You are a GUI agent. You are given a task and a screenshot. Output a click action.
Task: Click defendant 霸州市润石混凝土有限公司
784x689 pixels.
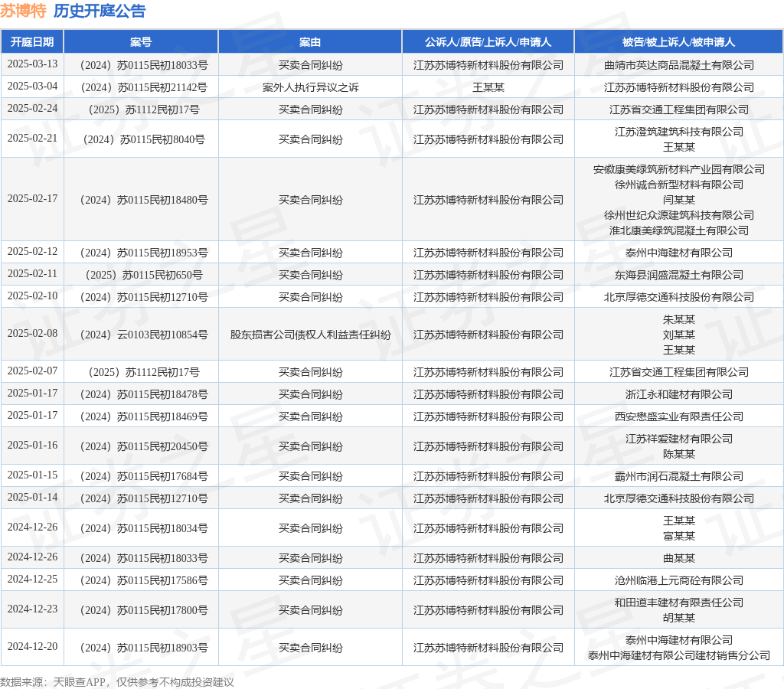pos(679,476)
